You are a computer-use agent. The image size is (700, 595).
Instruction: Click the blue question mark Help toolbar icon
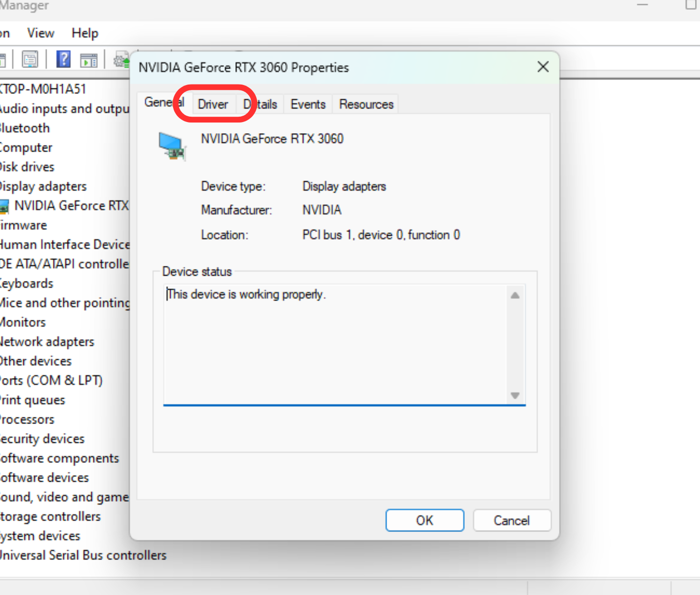tap(63, 60)
